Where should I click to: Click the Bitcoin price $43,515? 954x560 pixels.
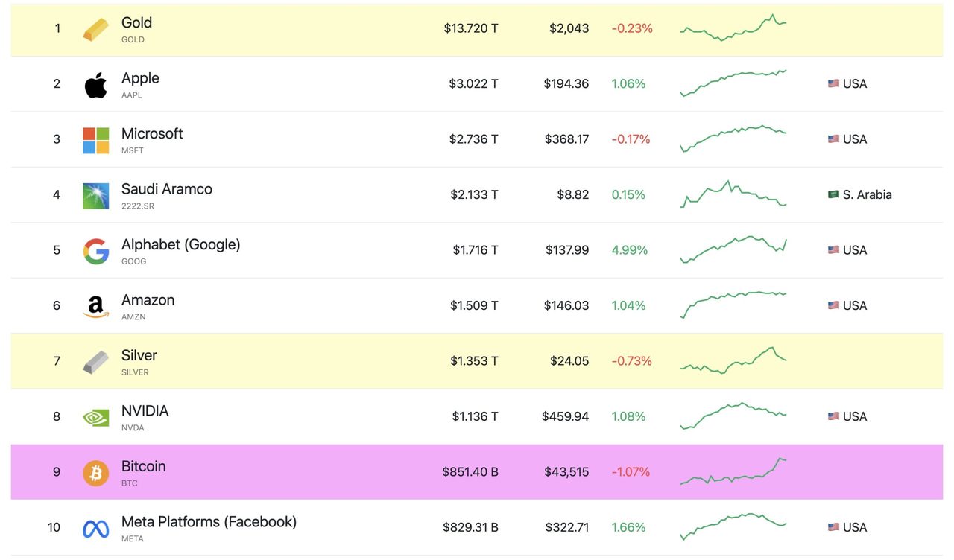tap(566, 472)
